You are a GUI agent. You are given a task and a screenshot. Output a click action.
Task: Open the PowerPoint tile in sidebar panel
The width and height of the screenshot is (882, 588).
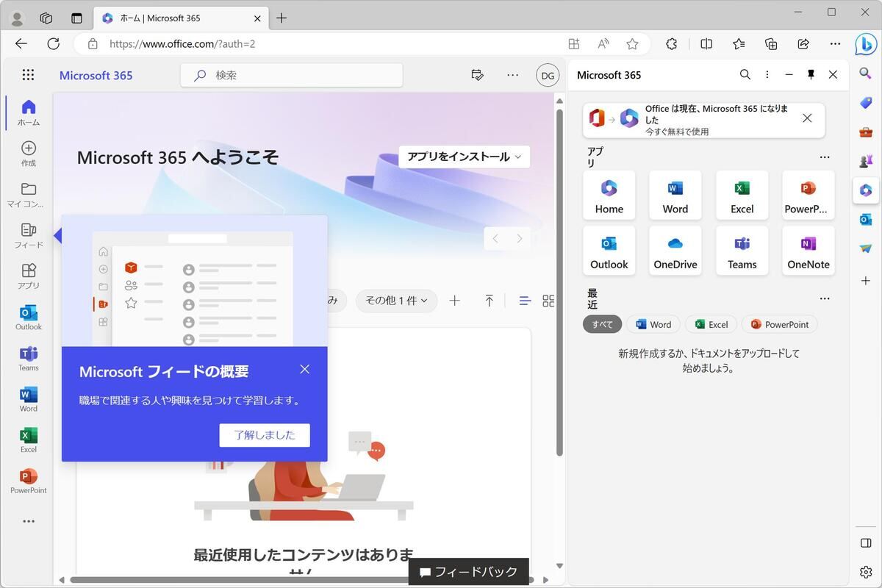(808, 196)
